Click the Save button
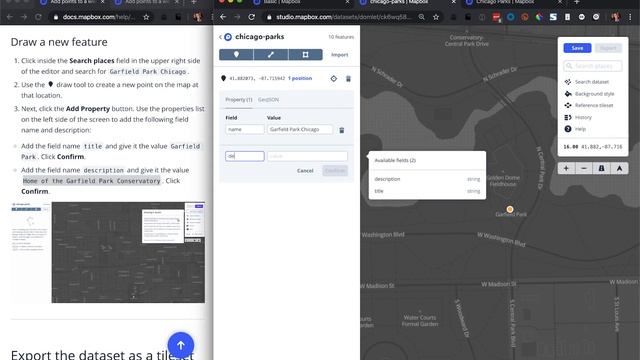The height and width of the screenshot is (360, 640). point(577,48)
